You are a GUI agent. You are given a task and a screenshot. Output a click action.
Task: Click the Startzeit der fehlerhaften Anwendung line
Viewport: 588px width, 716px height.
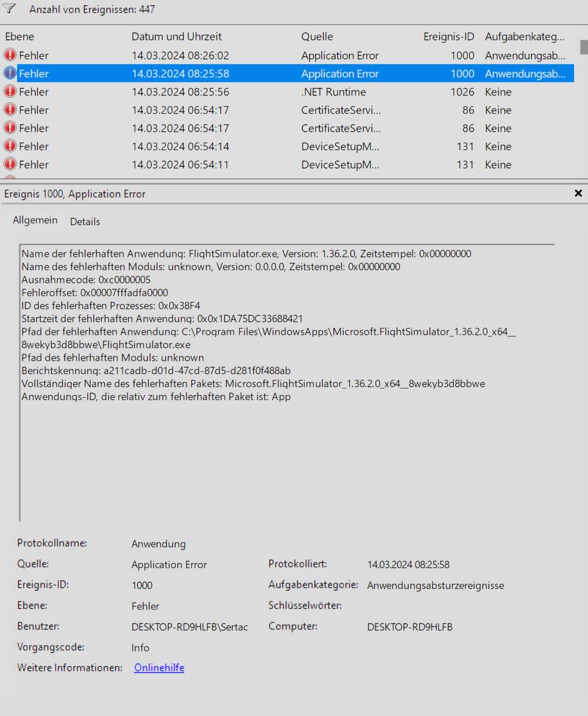(x=162, y=319)
